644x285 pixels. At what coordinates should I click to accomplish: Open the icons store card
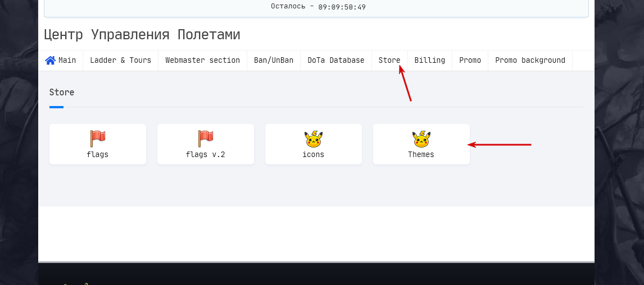[314, 144]
